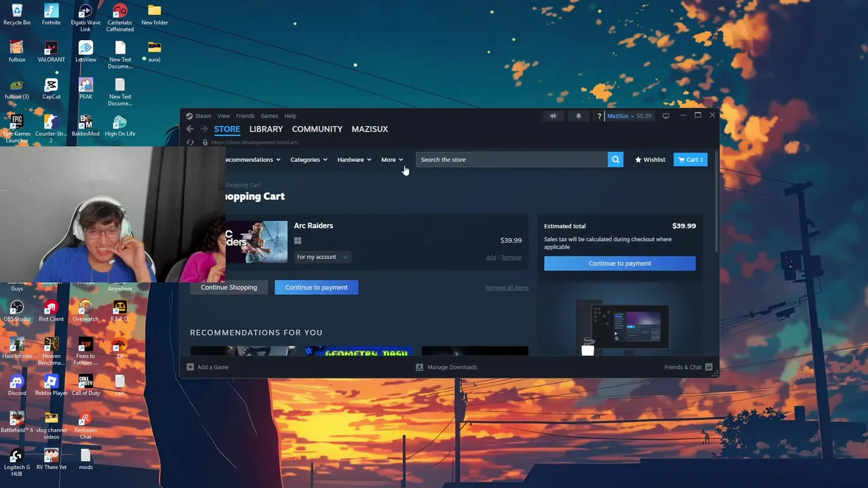Open VALORANT desktop shortcut
The width and height of the screenshot is (868, 488).
click(x=51, y=52)
